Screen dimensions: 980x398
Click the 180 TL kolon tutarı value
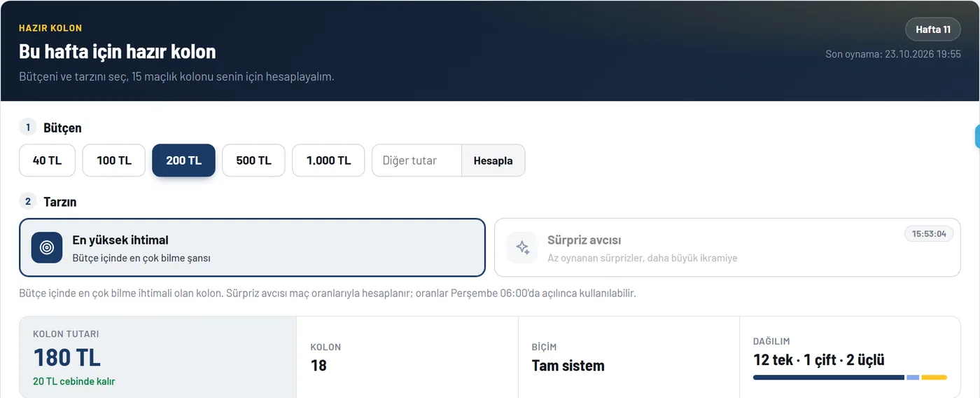tap(67, 357)
